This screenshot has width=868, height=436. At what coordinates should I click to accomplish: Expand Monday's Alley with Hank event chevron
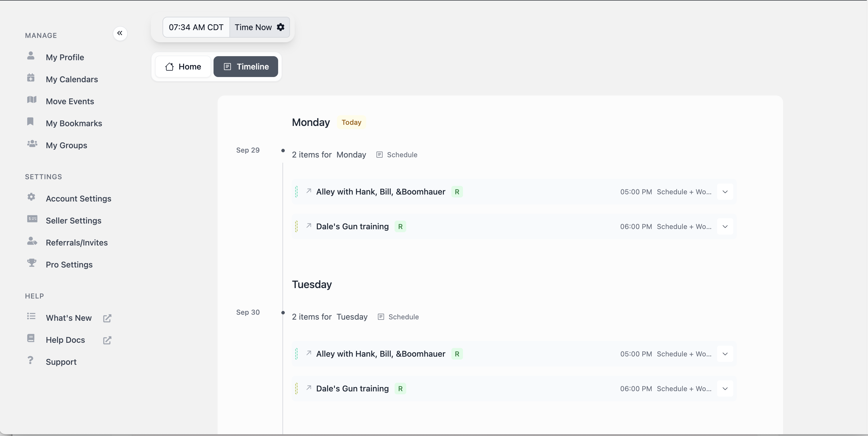pyautogui.click(x=725, y=192)
